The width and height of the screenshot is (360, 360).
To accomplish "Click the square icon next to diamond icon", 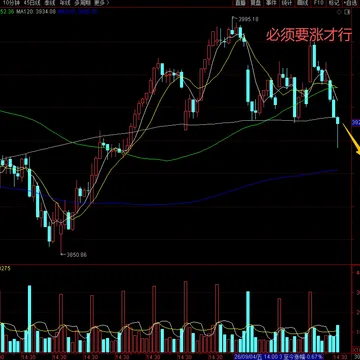I will [x=348, y=12].
